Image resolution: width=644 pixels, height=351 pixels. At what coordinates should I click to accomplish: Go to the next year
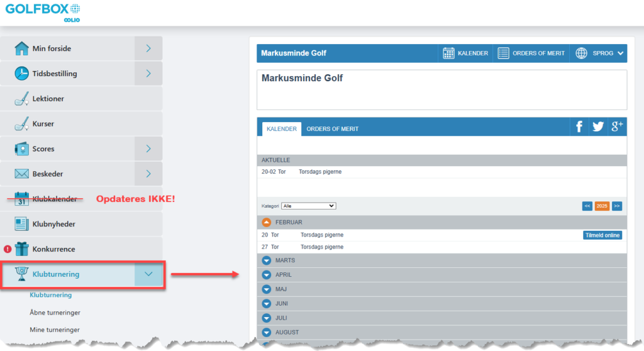click(617, 206)
